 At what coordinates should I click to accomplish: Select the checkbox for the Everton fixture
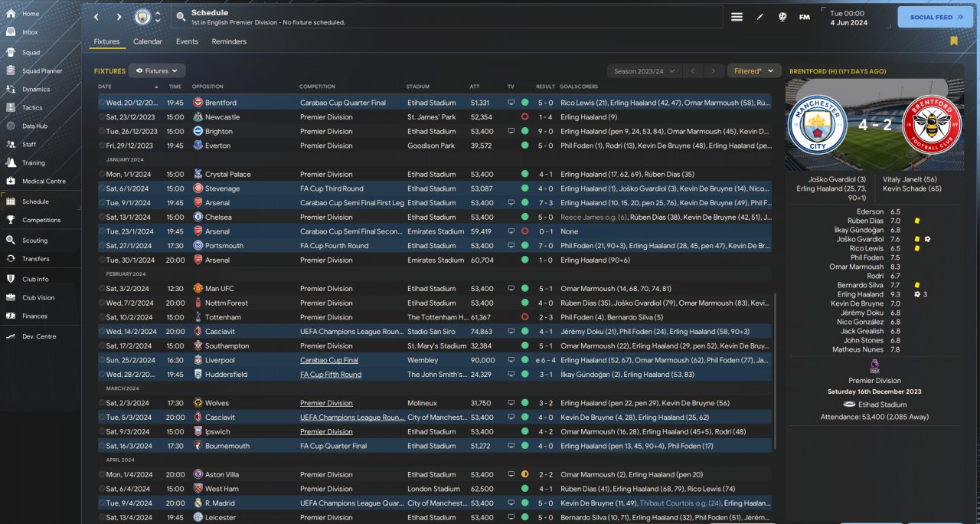(x=102, y=146)
